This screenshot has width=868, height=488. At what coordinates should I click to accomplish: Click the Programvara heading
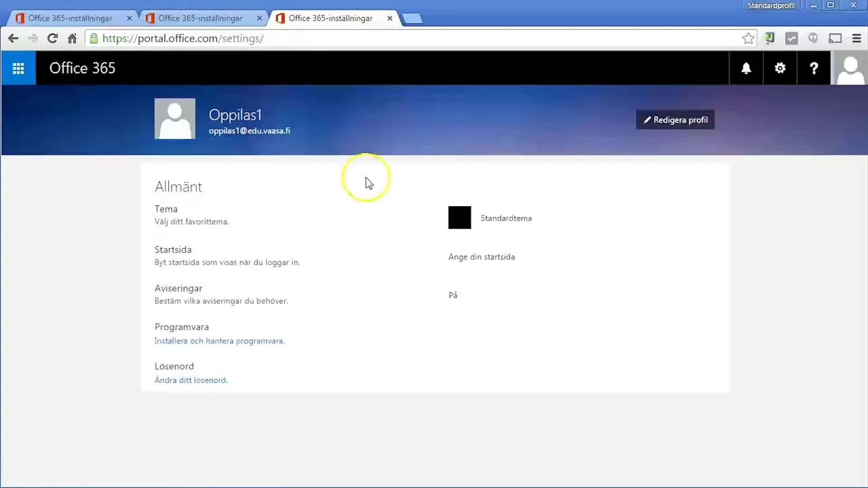click(x=182, y=327)
